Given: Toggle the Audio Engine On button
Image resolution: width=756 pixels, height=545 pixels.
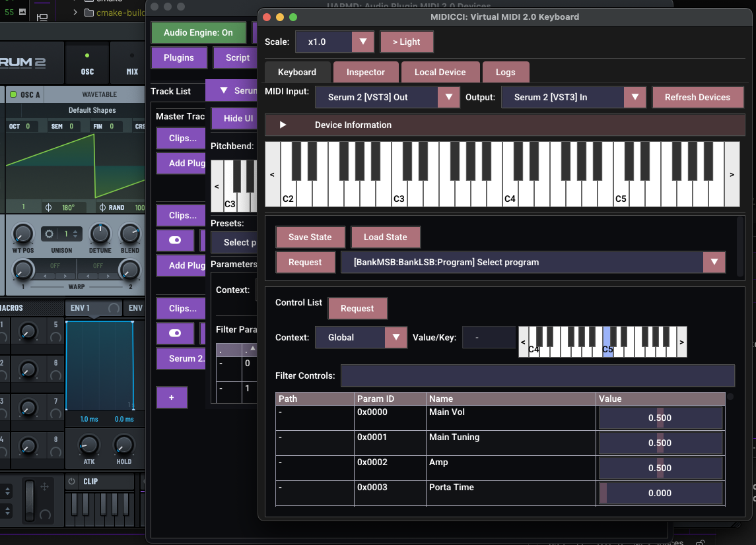Looking at the screenshot, I should [x=198, y=33].
